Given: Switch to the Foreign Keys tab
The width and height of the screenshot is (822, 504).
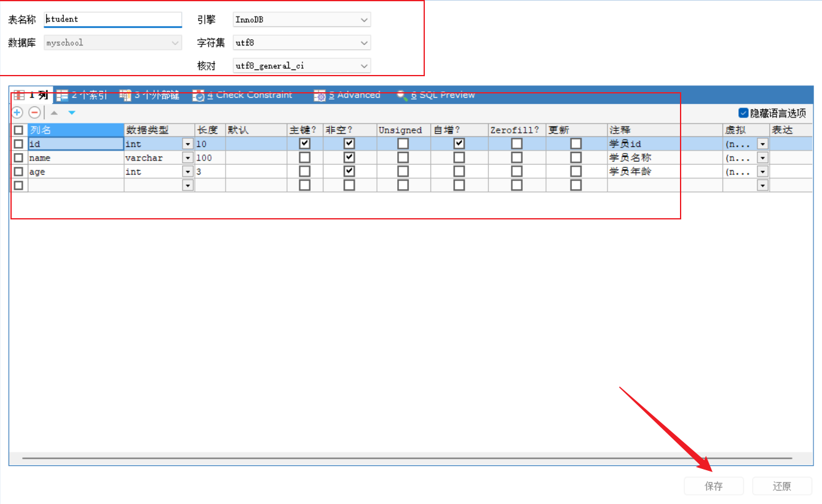Looking at the screenshot, I should (x=149, y=95).
